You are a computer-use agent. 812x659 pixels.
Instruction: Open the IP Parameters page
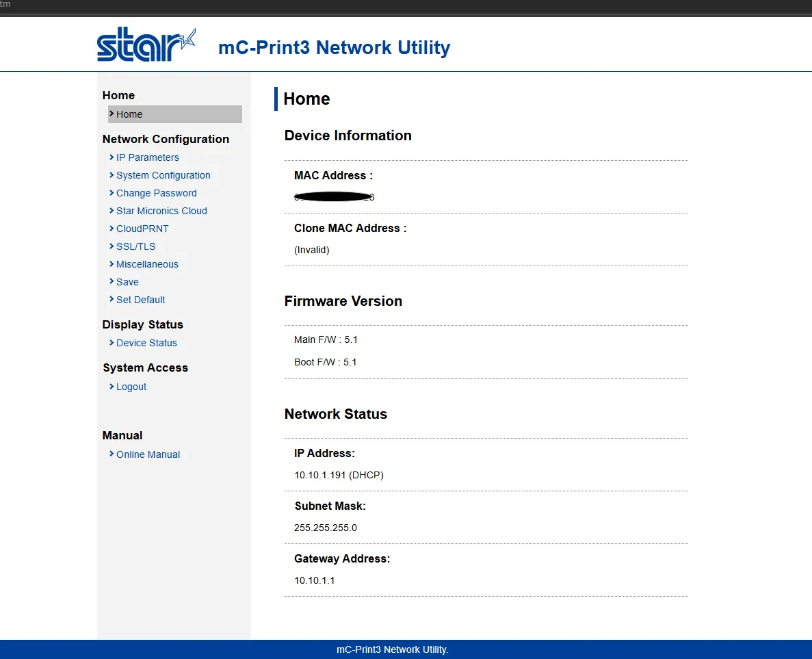(148, 157)
